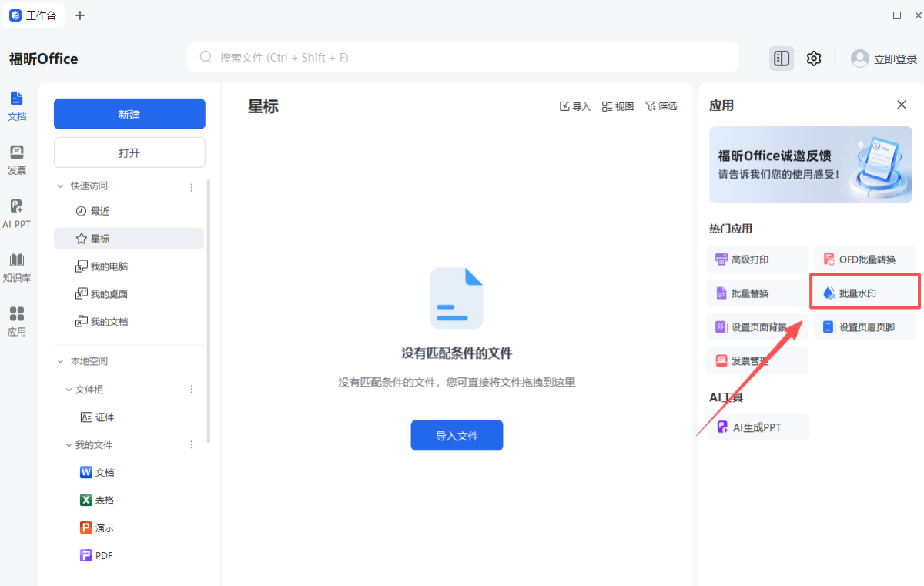Collapse the 快速访问 section
This screenshot has height=586, width=924.
61,186
